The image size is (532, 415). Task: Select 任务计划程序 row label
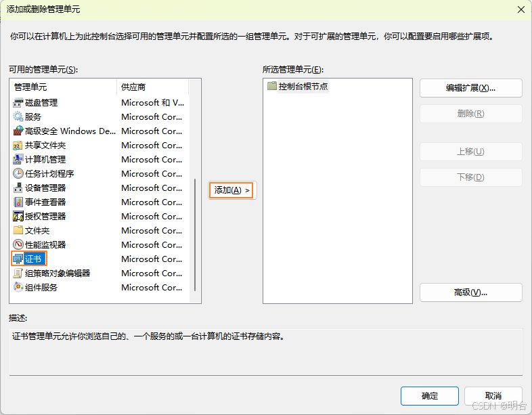(x=49, y=173)
